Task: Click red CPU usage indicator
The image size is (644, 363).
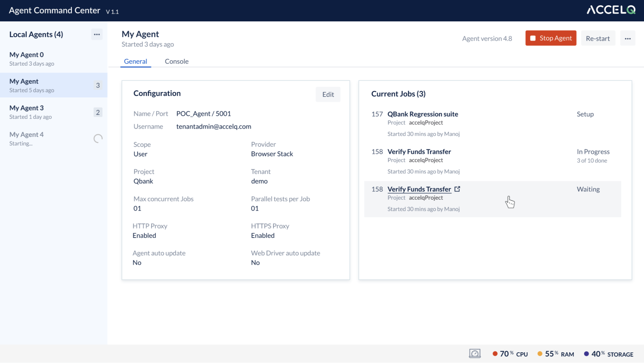Action: (495, 354)
